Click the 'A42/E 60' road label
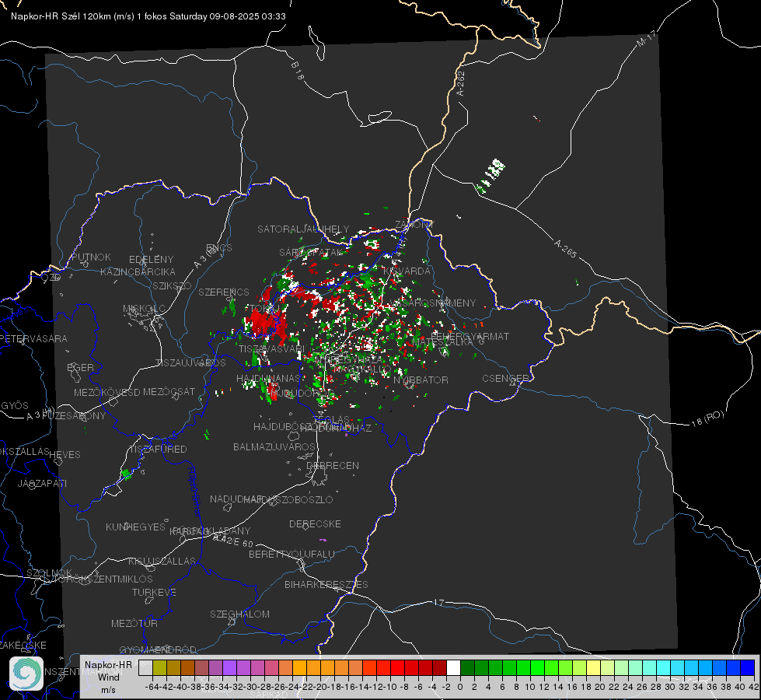761x700 pixels. point(233,540)
